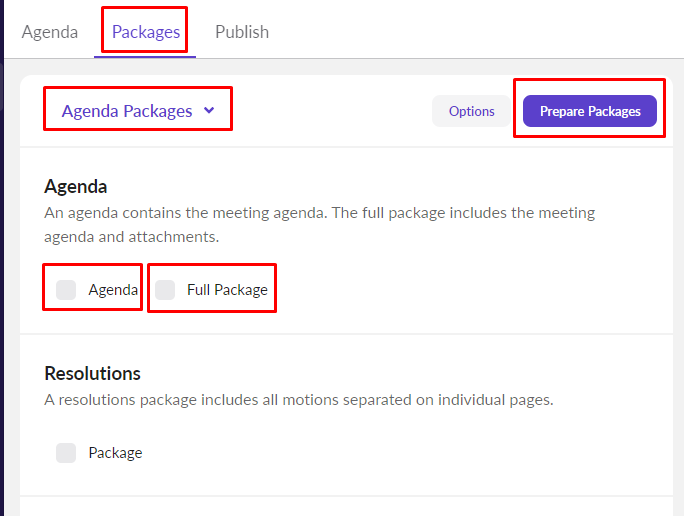
Task: Click empty header space left of Options
Action: click(x=330, y=111)
